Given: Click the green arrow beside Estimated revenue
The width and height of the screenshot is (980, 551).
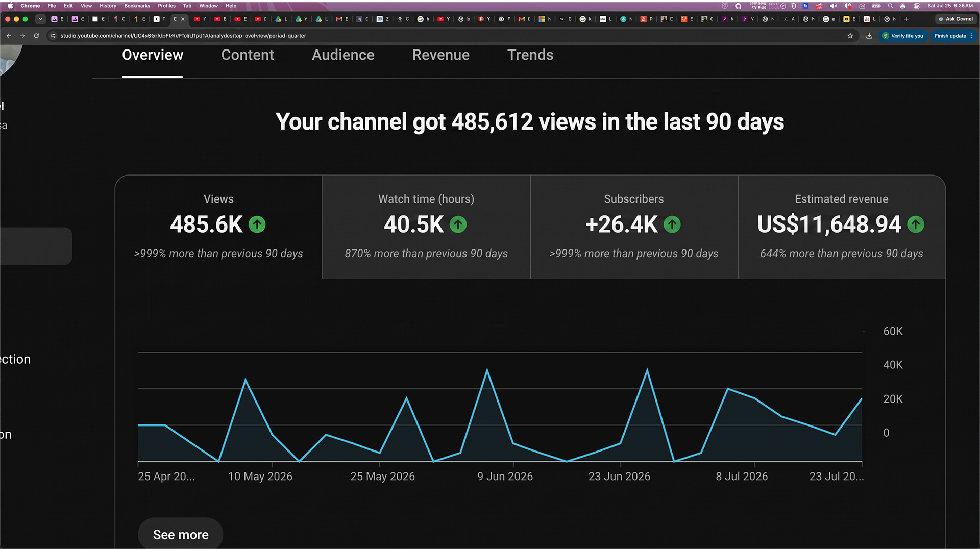Looking at the screenshot, I should pyautogui.click(x=916, y=224).
